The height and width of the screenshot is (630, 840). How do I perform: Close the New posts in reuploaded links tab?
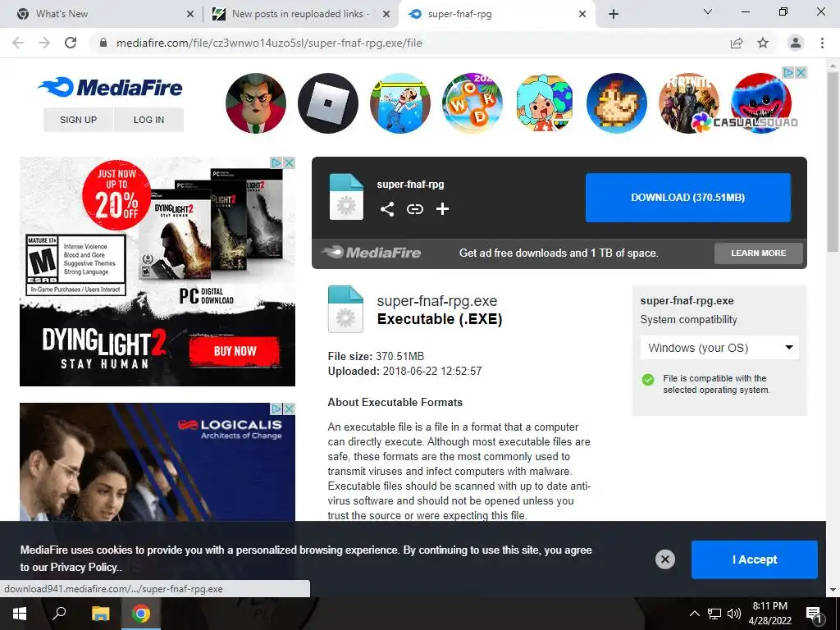(386, 15)
